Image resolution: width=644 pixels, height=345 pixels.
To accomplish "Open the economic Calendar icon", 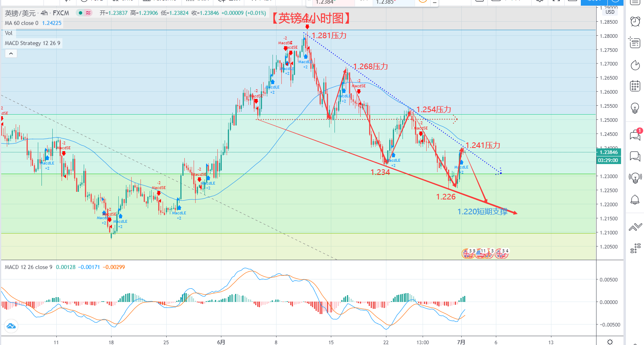I will [x=635, y=86].
